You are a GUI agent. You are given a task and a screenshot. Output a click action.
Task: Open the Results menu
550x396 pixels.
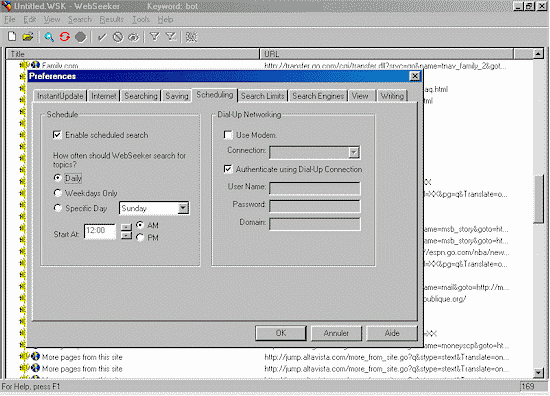coord(112,20)
